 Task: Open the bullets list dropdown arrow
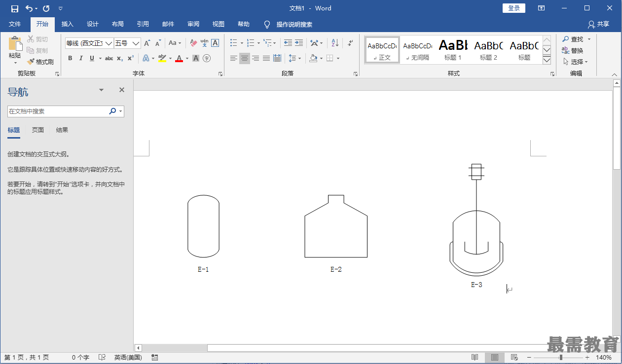click(x=242, y=43)
